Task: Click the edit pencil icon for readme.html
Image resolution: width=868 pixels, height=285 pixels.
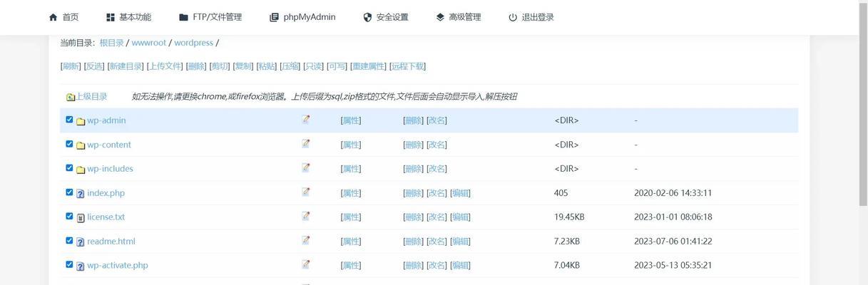Action: tap(306, 241)
